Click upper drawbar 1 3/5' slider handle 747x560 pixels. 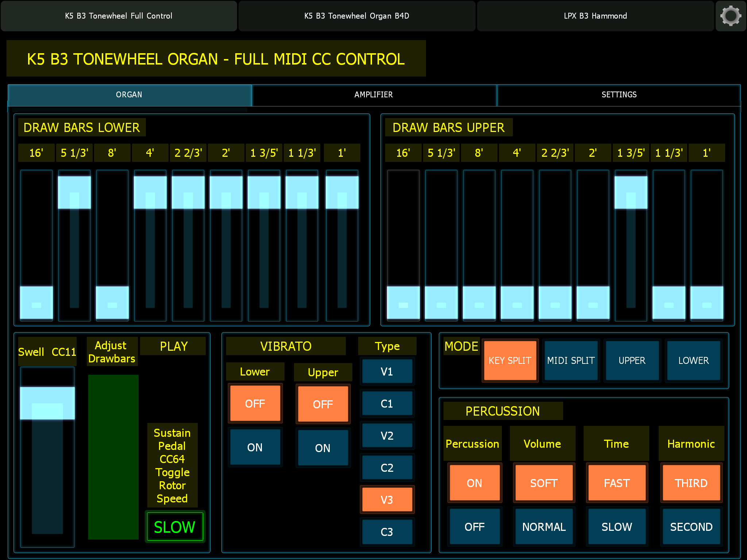[631, 192]
